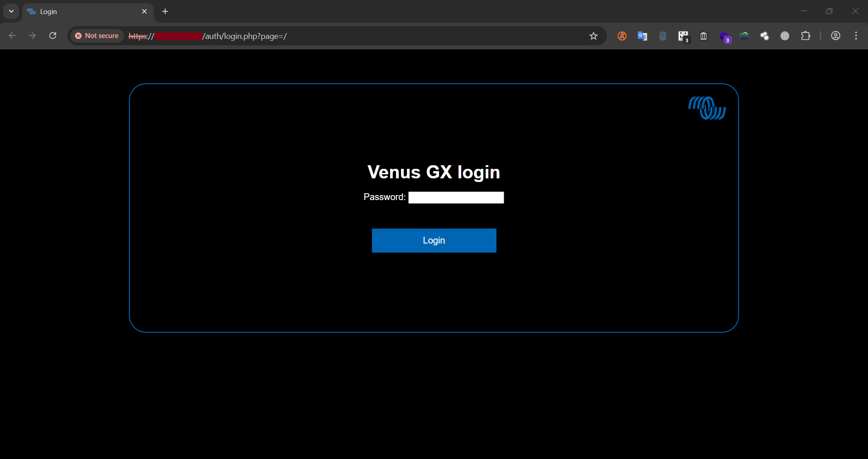868x459 pixels.
Task: Open the Google Translate extension
Action: click(642, 36)
